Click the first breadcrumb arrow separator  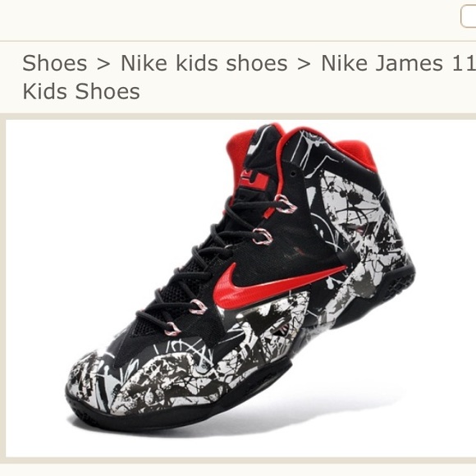[104, 64]
